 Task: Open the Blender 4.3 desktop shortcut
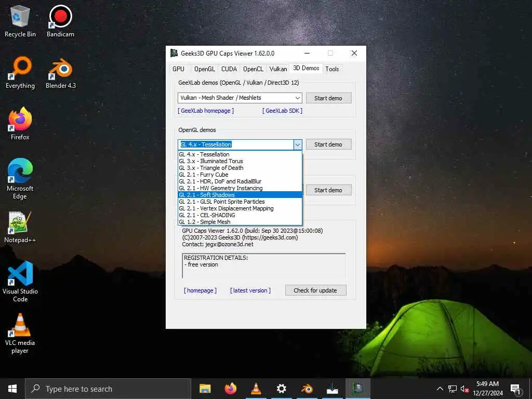61,73
